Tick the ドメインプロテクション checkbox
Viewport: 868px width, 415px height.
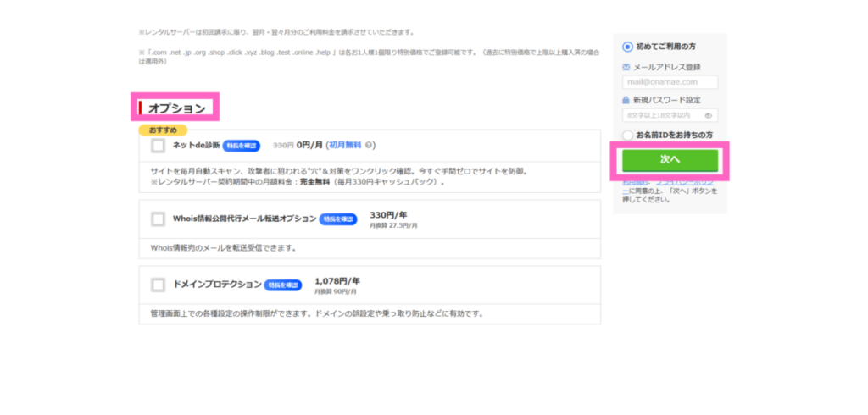tap(158, 285)
